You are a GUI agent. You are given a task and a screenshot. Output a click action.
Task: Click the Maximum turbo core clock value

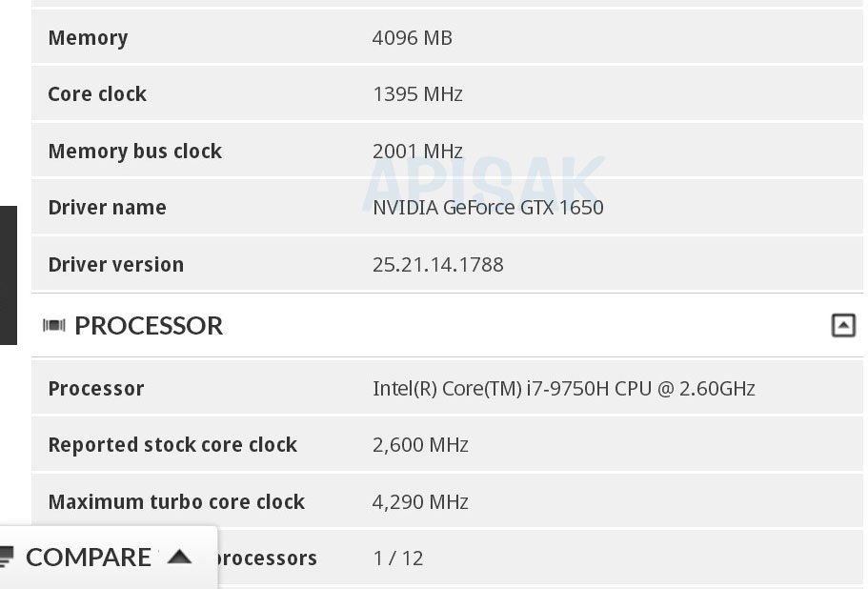pos(419,501)
